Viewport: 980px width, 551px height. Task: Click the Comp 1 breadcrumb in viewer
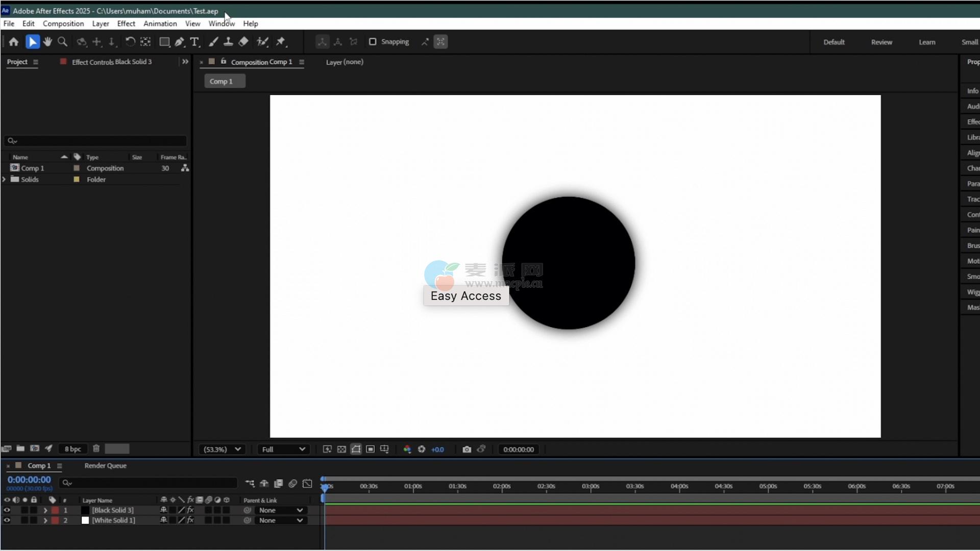pyautogui.click(x=225, y=81)
